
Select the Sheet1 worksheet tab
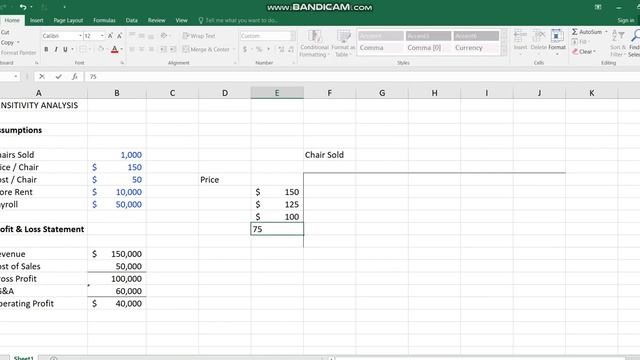[23, 358]
